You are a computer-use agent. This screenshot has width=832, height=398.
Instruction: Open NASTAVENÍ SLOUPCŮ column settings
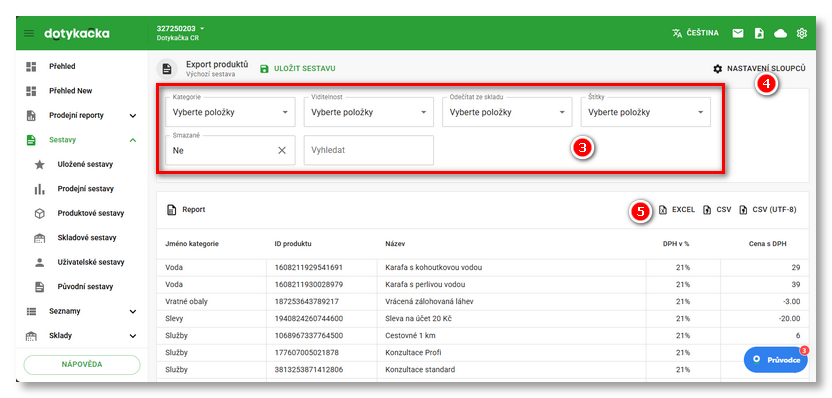coord(760,68)
